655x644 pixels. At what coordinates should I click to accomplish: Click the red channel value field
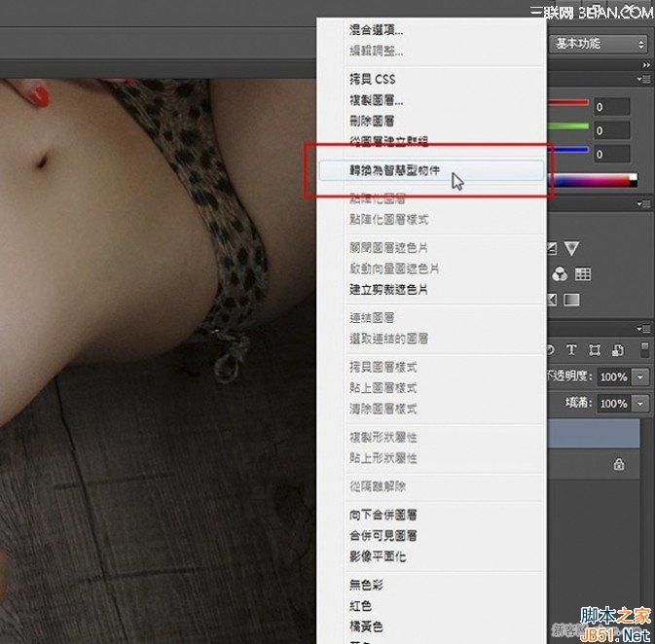[612, 107]
